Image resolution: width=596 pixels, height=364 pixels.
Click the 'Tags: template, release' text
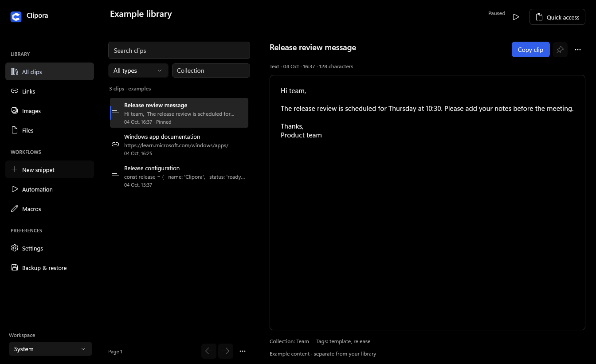point(343,341)
